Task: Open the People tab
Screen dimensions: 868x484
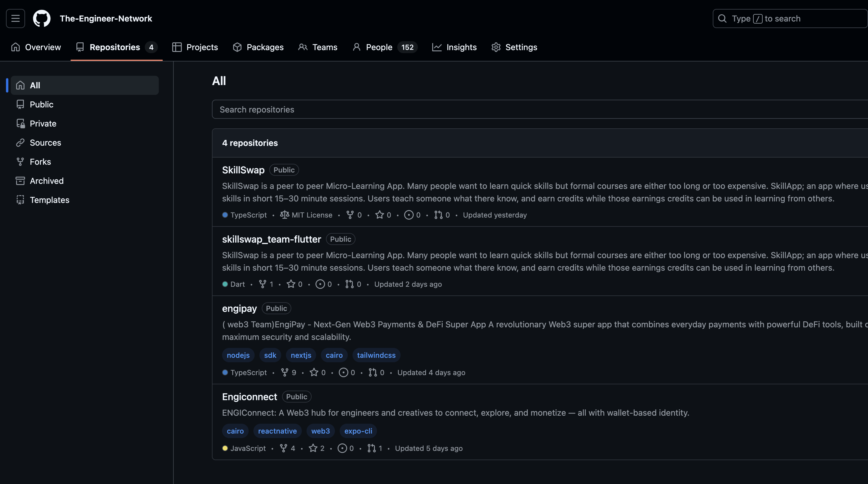Action: click(x=379, y=47)
